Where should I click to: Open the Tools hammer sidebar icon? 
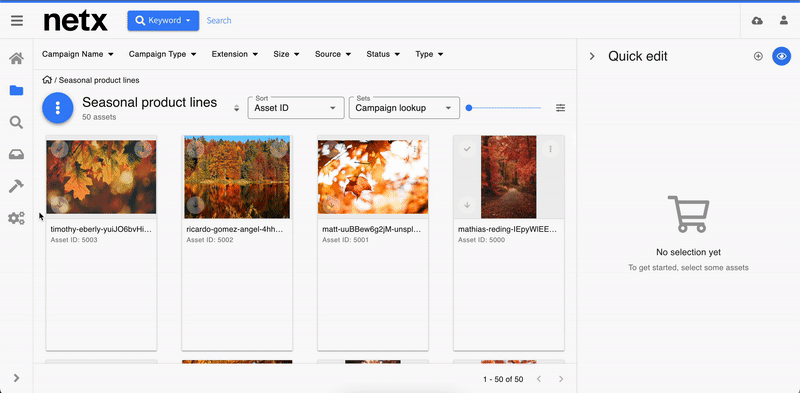point(16,186)
